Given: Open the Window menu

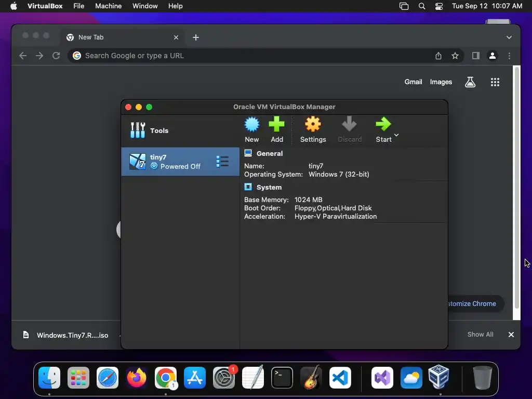Looking at the screenshot, I should coord(145,6).
